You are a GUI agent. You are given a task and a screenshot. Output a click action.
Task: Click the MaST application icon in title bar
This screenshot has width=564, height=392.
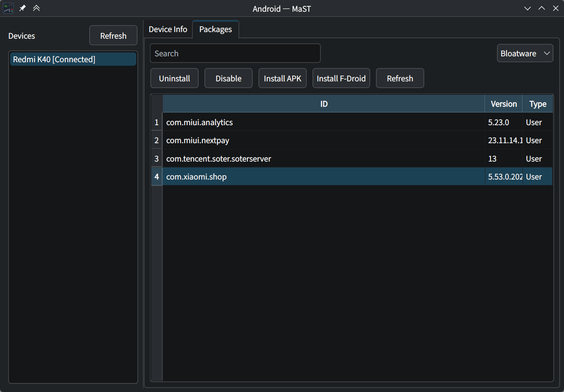[x=8, y=8]
